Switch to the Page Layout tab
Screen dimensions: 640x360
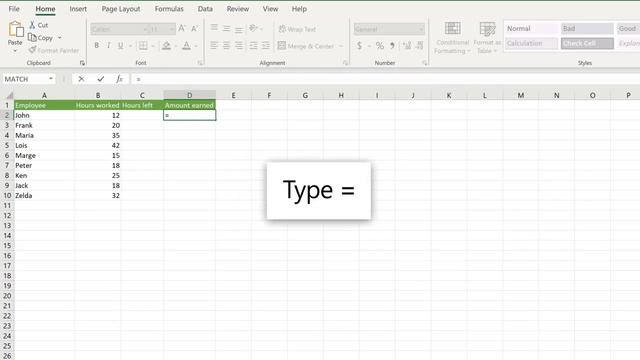pyautogui.click(x=121, y=9)
